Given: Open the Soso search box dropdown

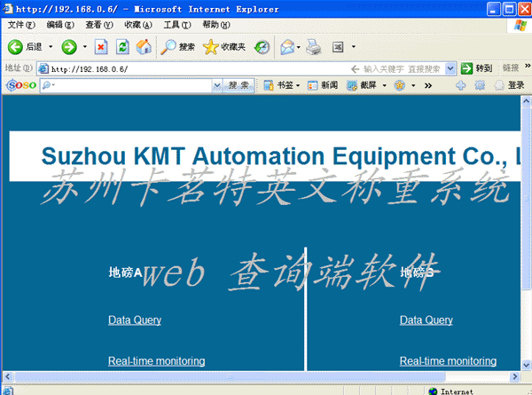Looking at the screenshot, I should point(217,85).
